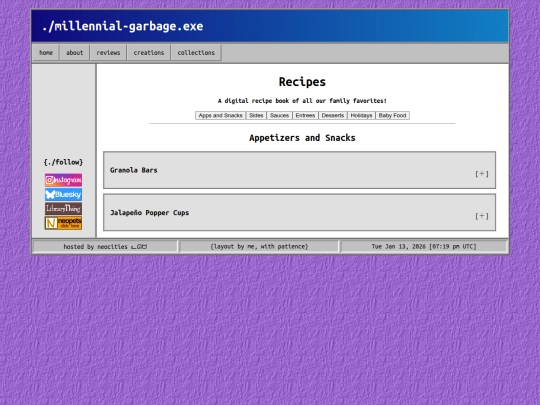Viewport: 540px width, 405px height.
Task: Open the Neopets follow badge
Action: pos(63,223)
